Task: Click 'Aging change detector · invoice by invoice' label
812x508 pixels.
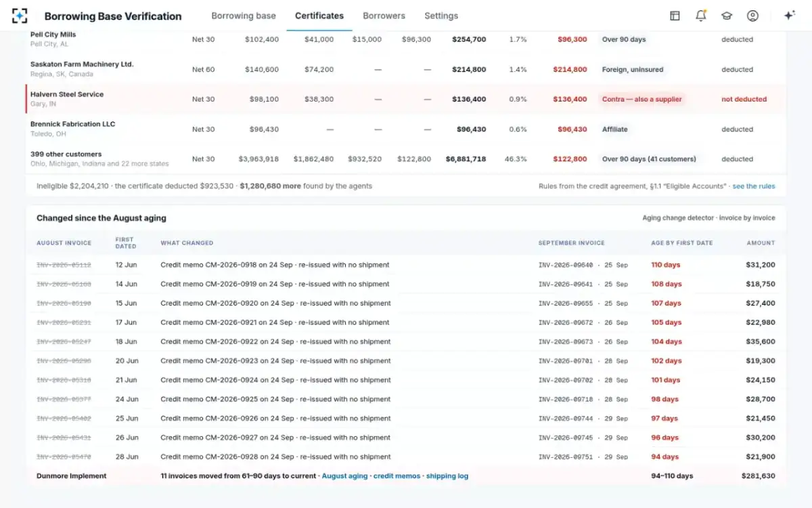Action: (x=709, y=218)
